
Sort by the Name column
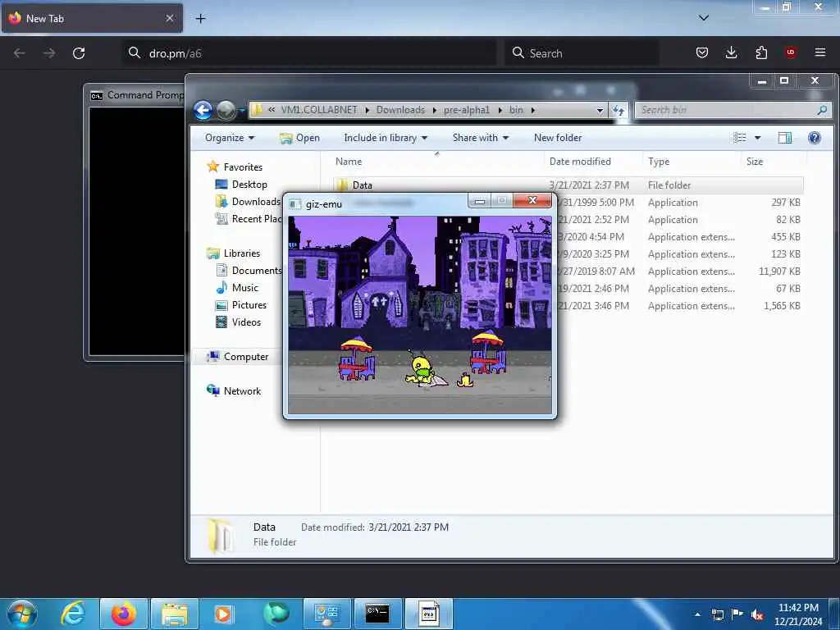pyautogui.click(x=436, y=162)
